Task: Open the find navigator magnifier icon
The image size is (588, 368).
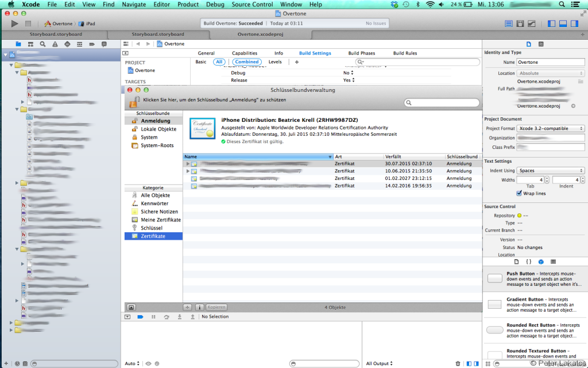Action: click(x=42, y=44)
